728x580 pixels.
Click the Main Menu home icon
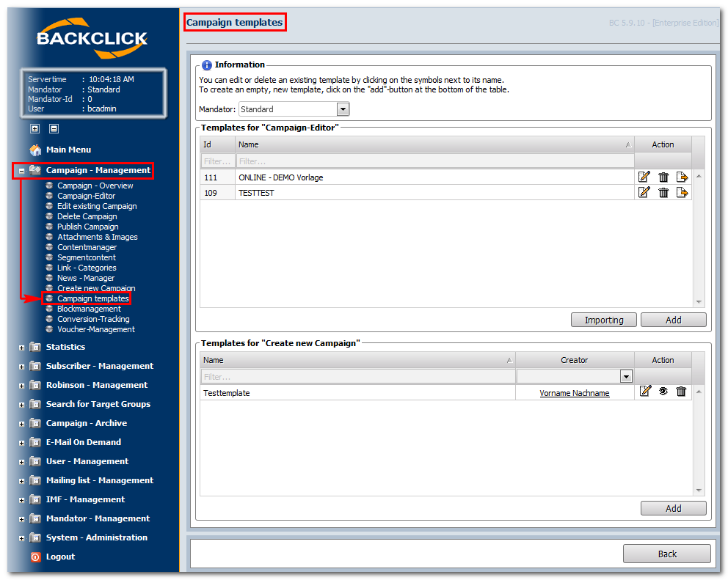tap(35, 150)
